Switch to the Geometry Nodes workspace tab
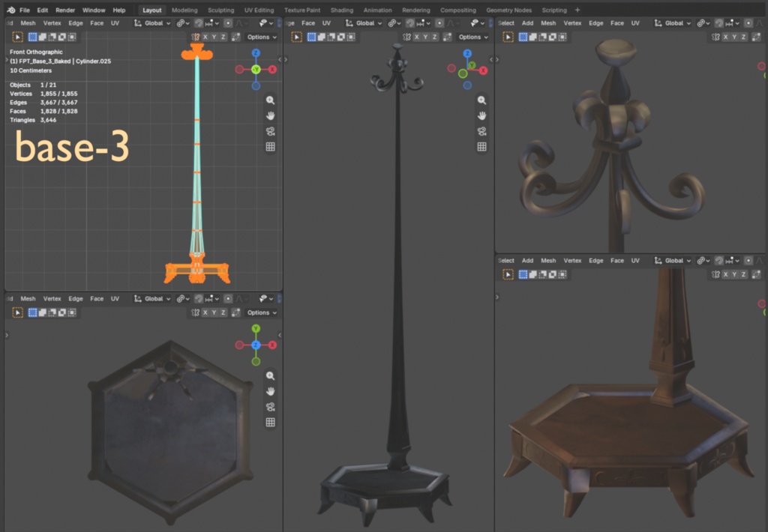 point(509,10)
